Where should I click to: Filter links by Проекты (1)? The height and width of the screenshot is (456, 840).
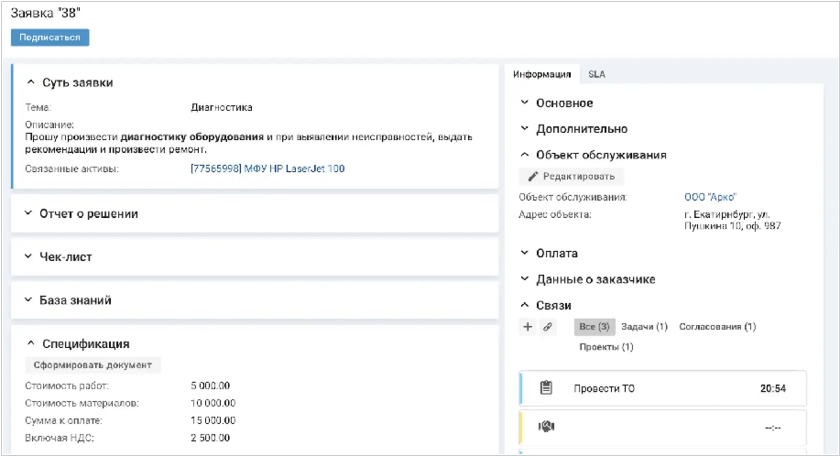pos(606,347)
